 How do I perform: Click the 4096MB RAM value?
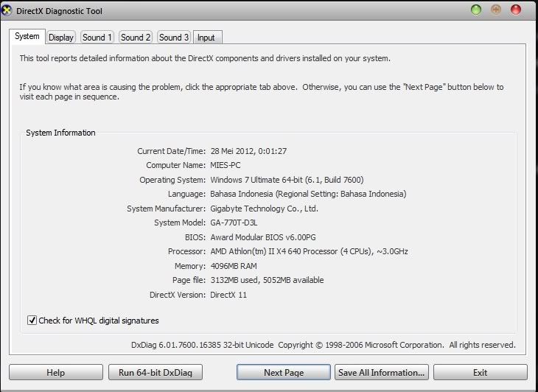click(234, 266)
